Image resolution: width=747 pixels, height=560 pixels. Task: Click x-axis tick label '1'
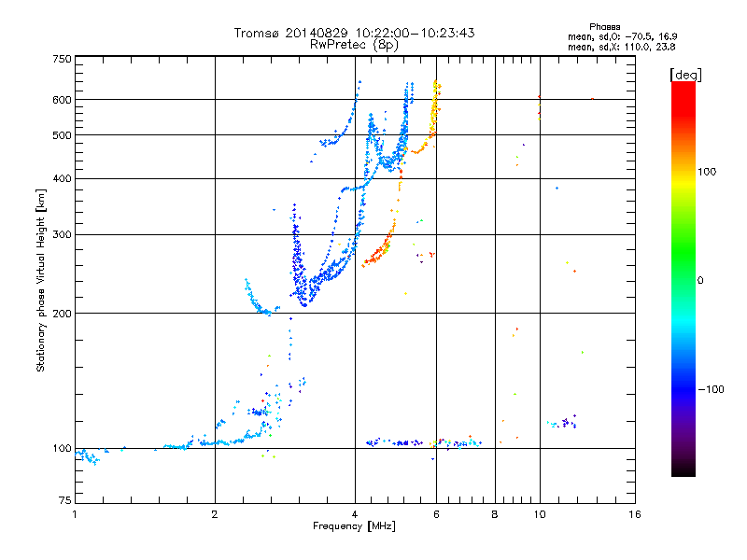pyautogui.click(x=75, y=514)
